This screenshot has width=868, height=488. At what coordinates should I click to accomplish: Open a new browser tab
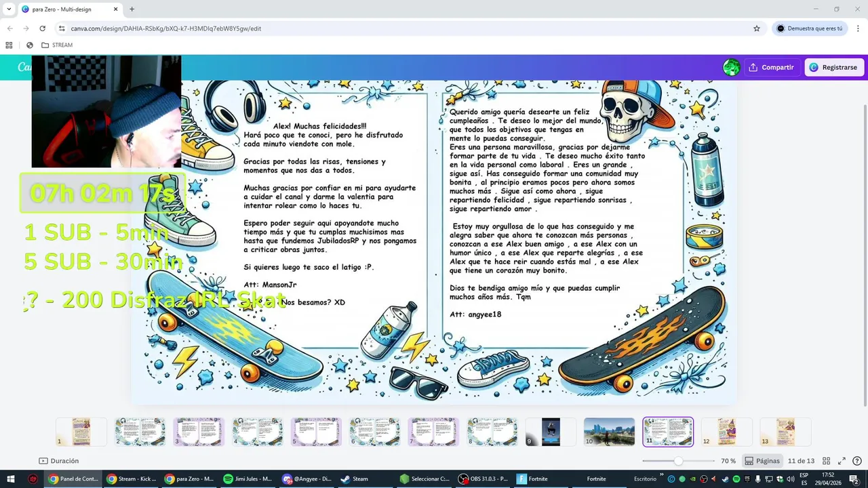click(x=132, y=9)
